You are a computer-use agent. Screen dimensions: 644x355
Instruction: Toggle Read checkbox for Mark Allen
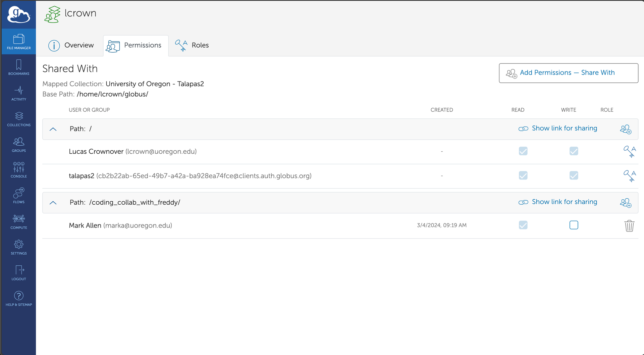coord(523,225)
